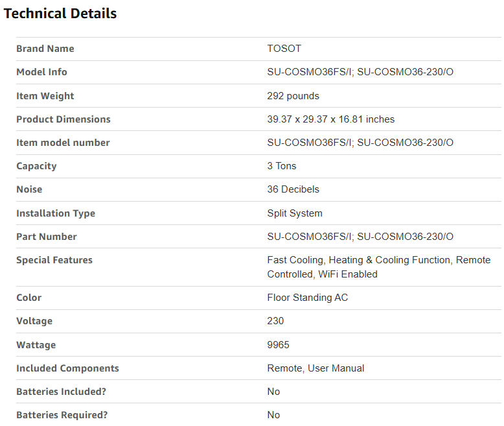Screen dimensions: 504x426
Task: Click the Remote, User Manual text
Action: (316, 368)
